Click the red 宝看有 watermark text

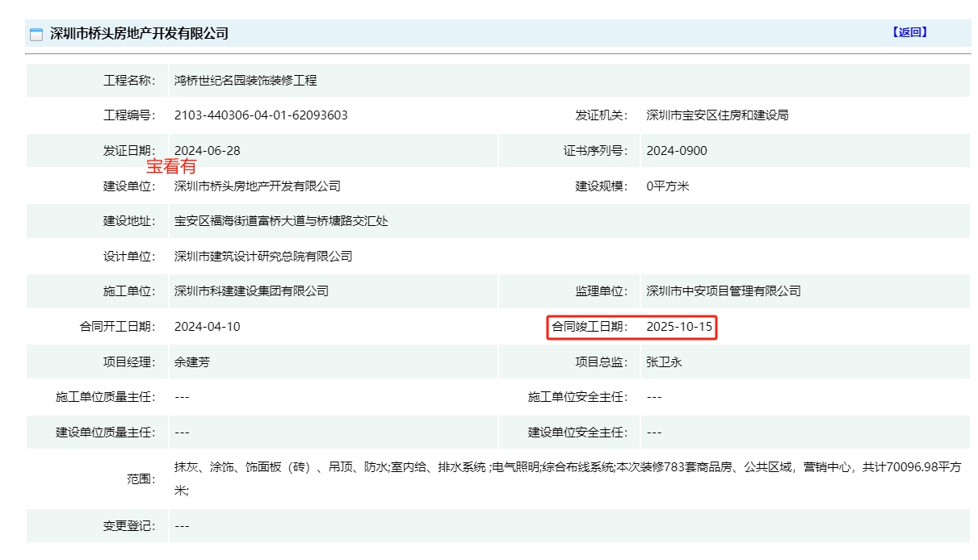(170, 167)
